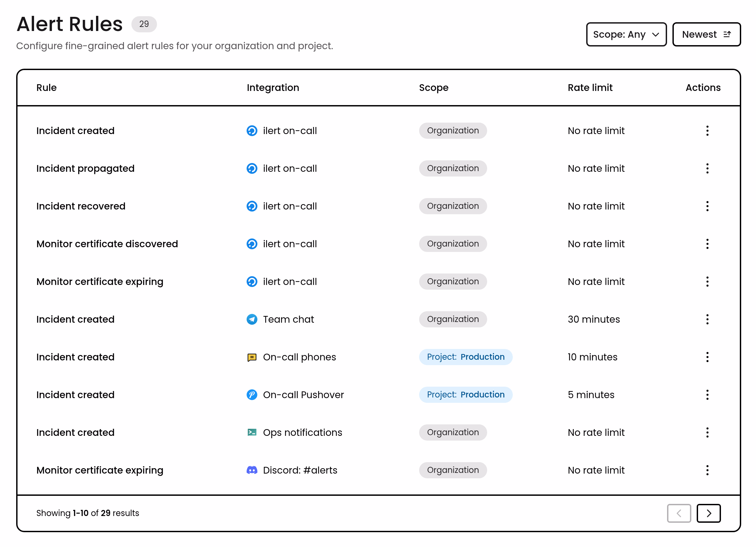Open actions menu for Incident recovered rule
The image size is (756, 547).
(707, 206)
